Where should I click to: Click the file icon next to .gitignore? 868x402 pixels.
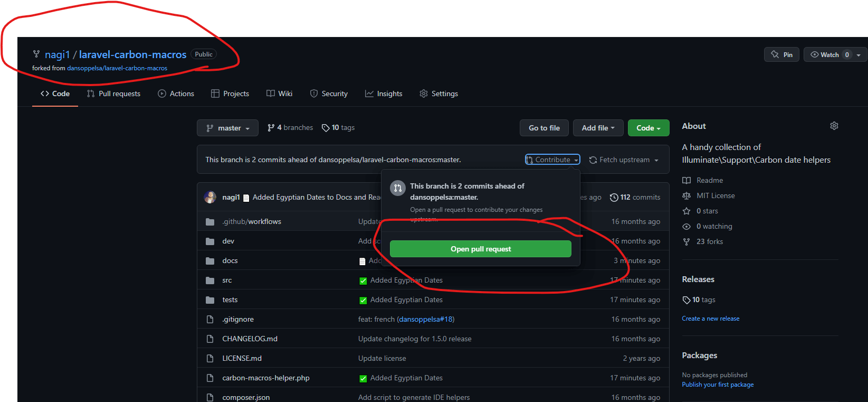210,319
